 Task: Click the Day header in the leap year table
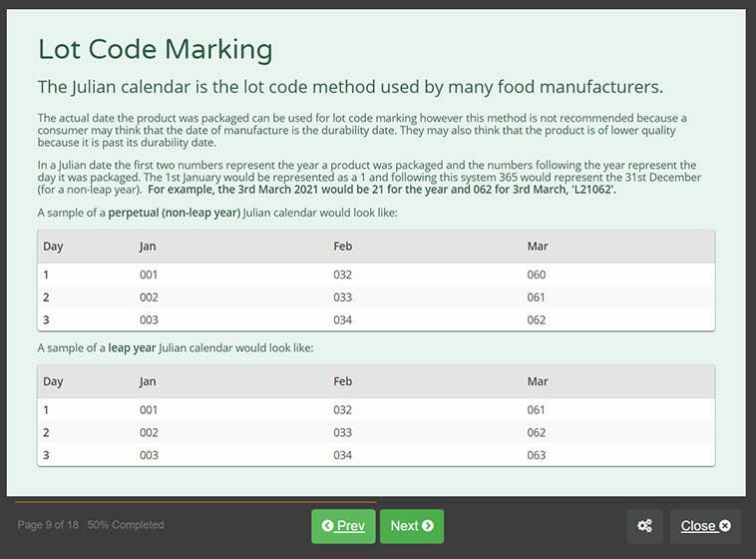click(x=53, y=381)
